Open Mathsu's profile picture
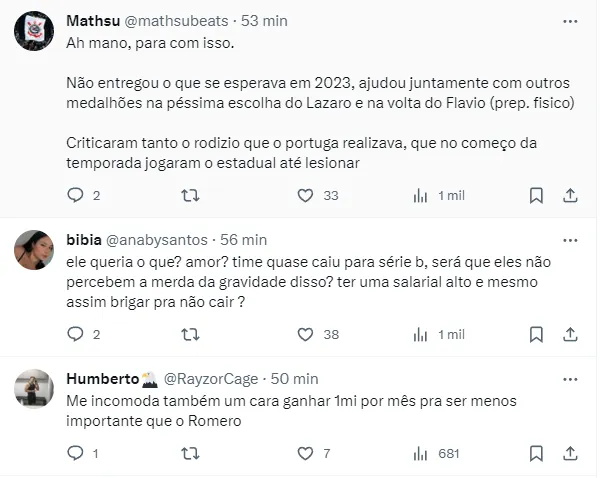This screenshot has height=478, width=600. click(x=34, y=32)
